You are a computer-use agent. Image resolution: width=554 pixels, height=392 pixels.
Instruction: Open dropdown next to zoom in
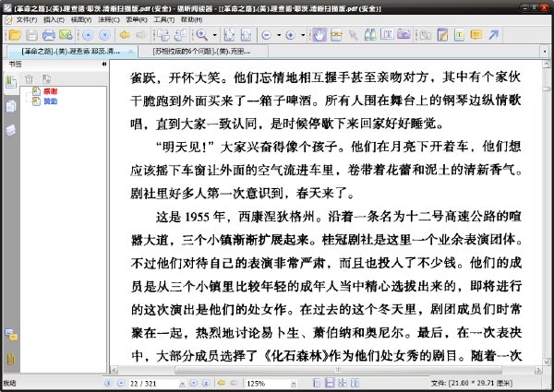(x=303, y=35)
